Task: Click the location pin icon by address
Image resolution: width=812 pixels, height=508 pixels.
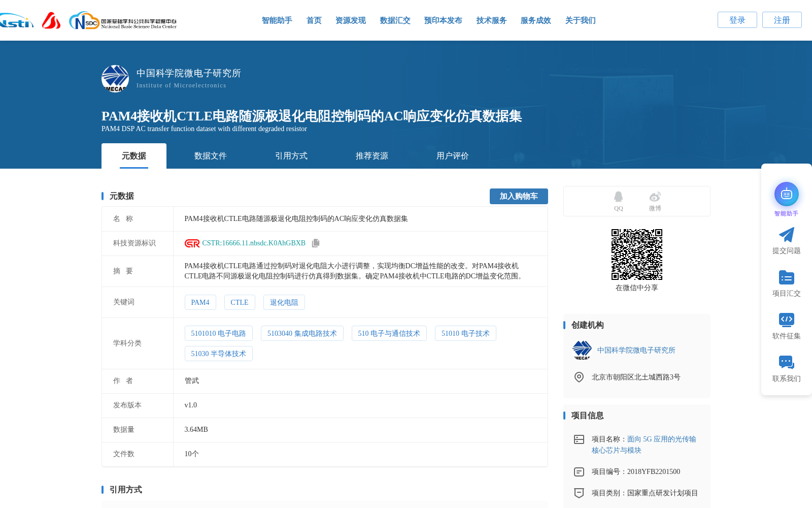Action: (579, 377)
